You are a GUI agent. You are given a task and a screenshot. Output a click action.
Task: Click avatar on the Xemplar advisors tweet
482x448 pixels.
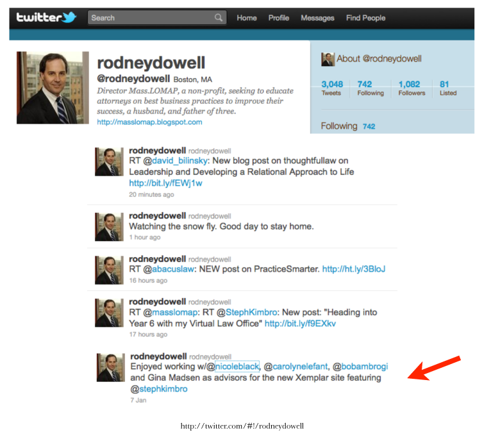coord(111,367)
